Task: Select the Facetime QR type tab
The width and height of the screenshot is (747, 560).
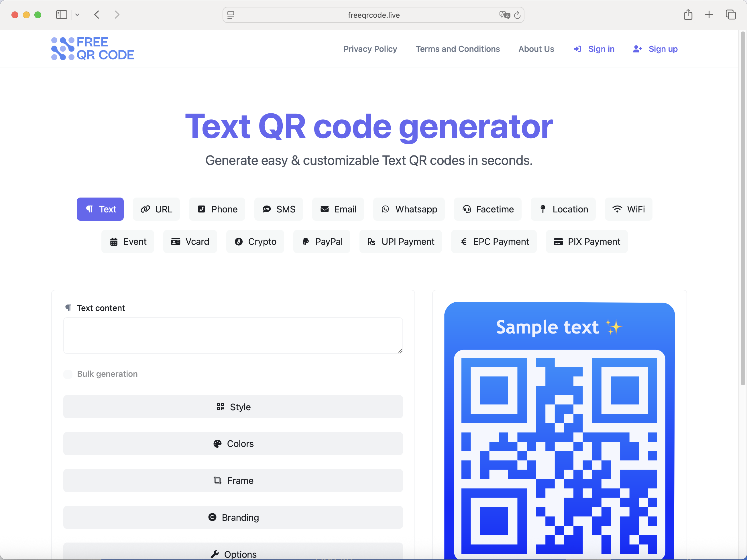Action: 488,209
